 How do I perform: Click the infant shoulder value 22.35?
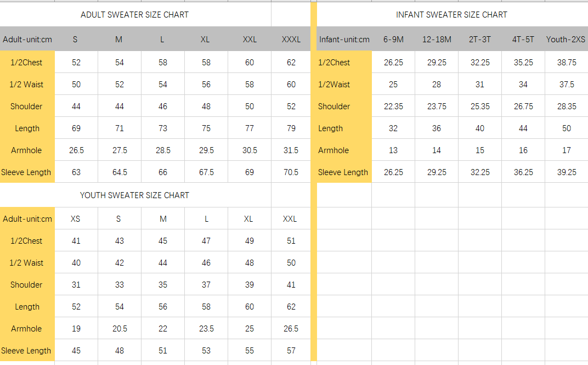[x=393, y=106]
